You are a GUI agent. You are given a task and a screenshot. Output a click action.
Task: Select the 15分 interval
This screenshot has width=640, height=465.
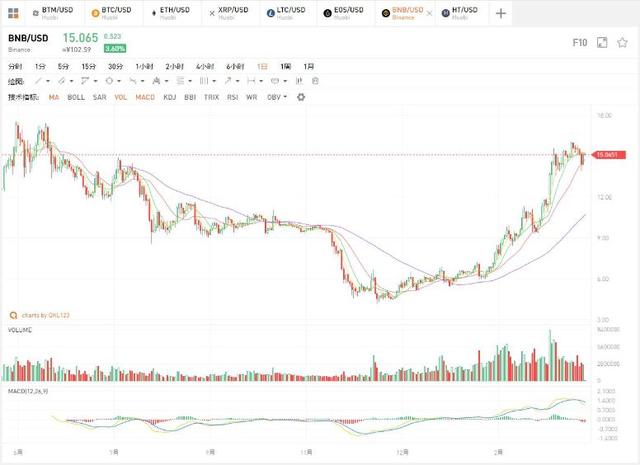(89, 67)
